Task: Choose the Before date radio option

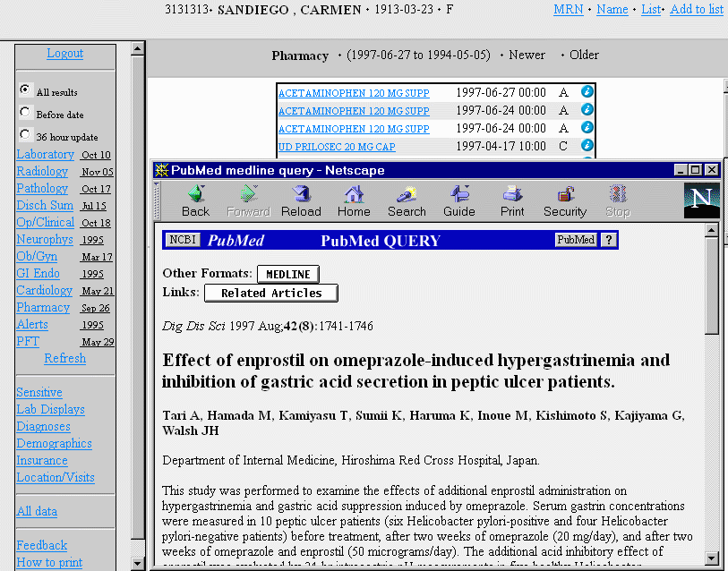Action: pos(25,113)
